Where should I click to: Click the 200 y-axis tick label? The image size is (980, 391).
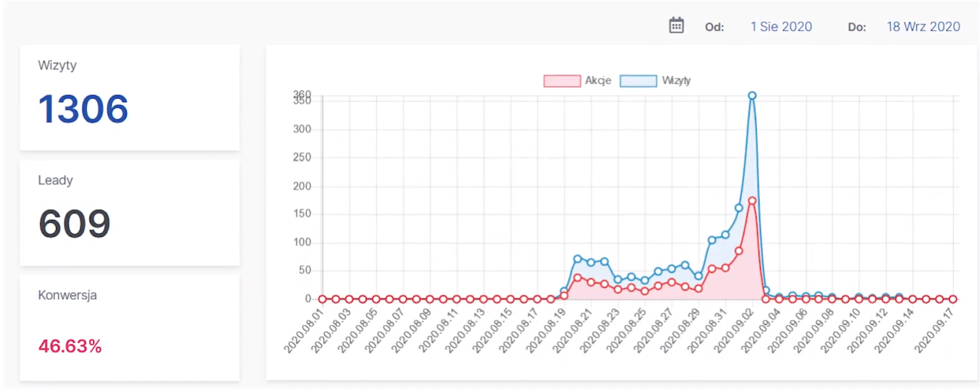click(302, 186)
